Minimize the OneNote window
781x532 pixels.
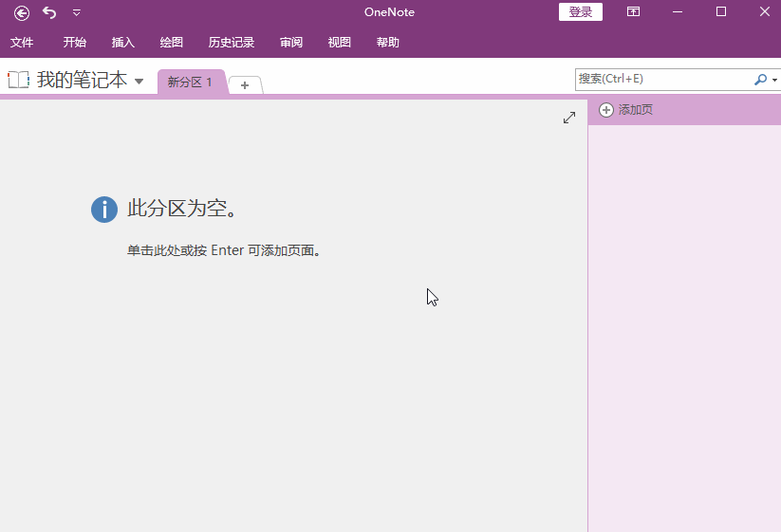[x=678, y=12]
